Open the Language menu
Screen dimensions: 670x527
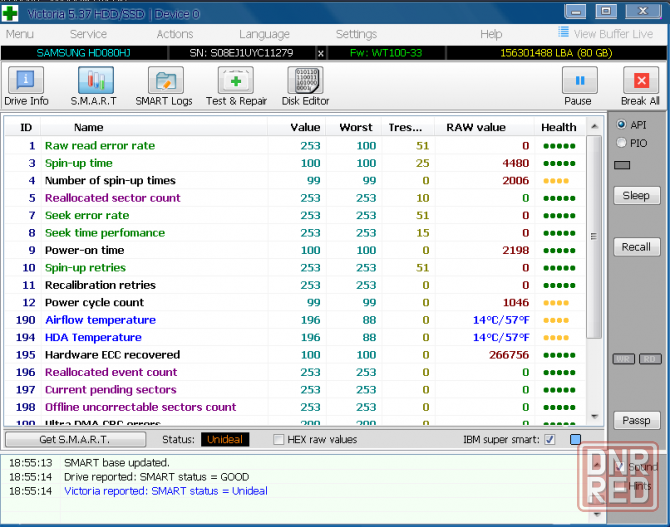(264, 34)
